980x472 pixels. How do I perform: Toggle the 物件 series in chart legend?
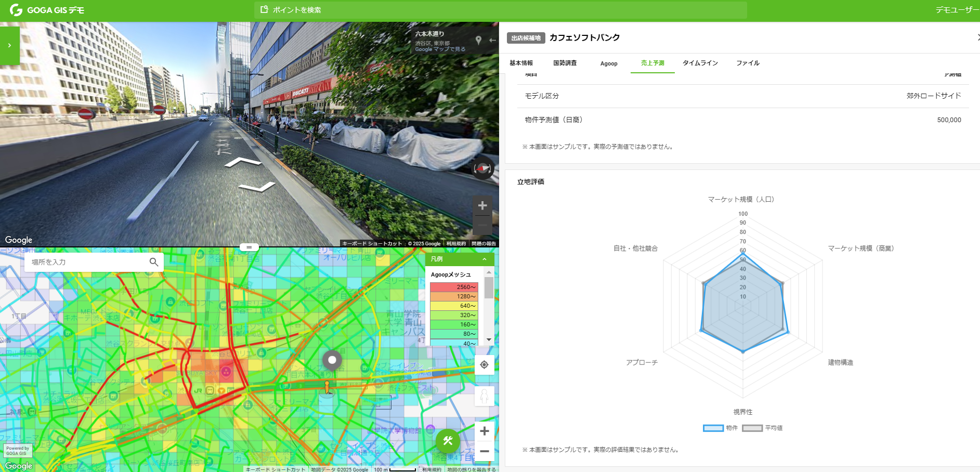[x=720, y=428]
